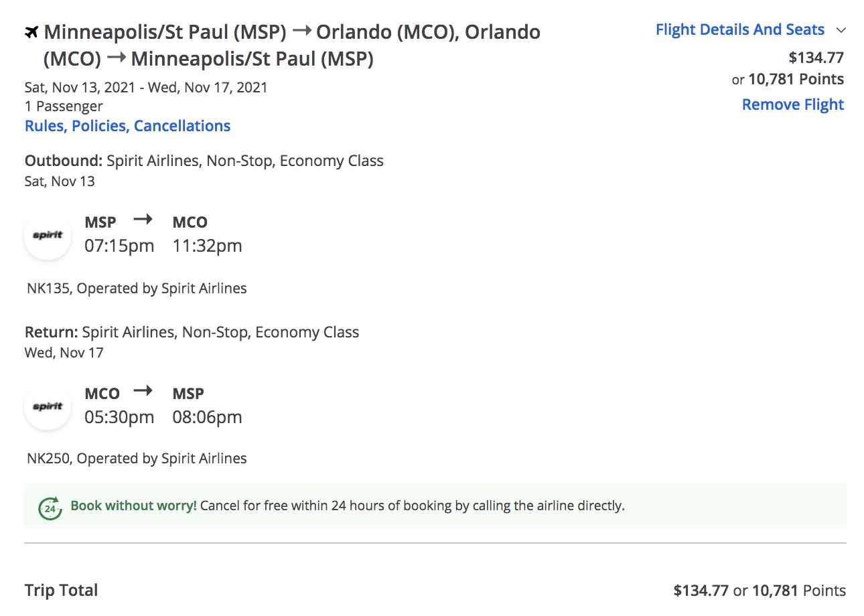Click the arrow in the main route title

(x=301, y=30)
